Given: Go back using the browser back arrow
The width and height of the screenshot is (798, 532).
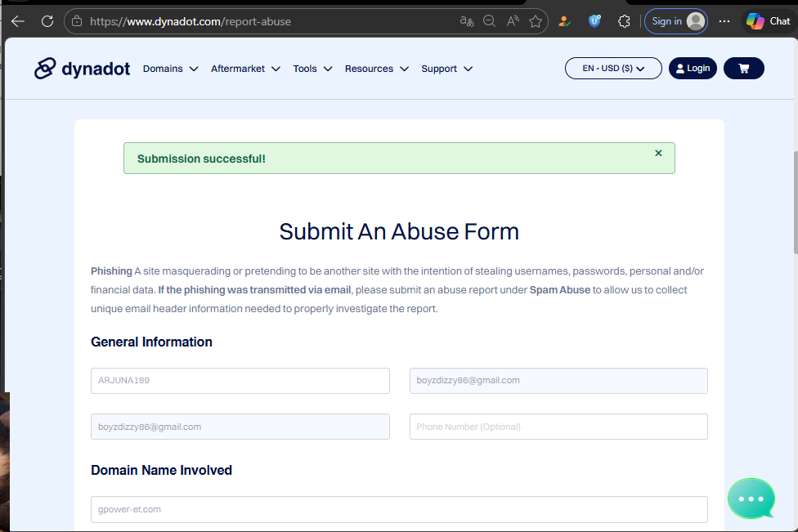Looking at the screenshot, I should (x=18, y=21).
